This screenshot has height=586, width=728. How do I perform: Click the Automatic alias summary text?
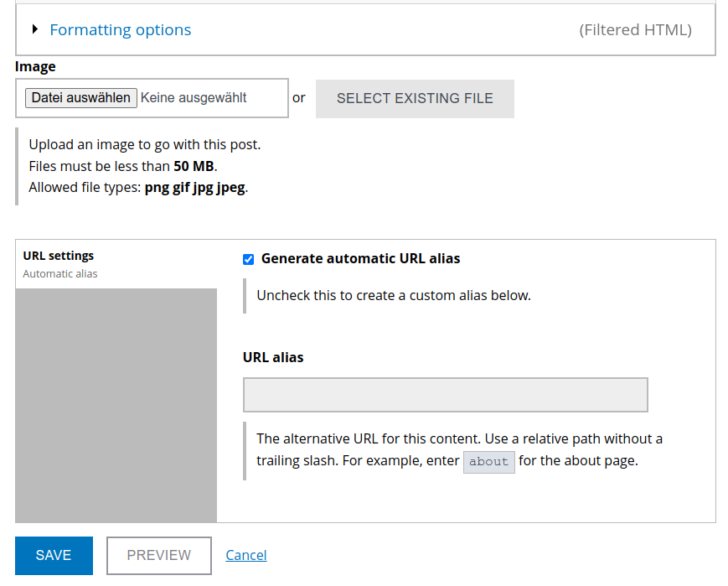pyautogui.click(x=59, y=273)
